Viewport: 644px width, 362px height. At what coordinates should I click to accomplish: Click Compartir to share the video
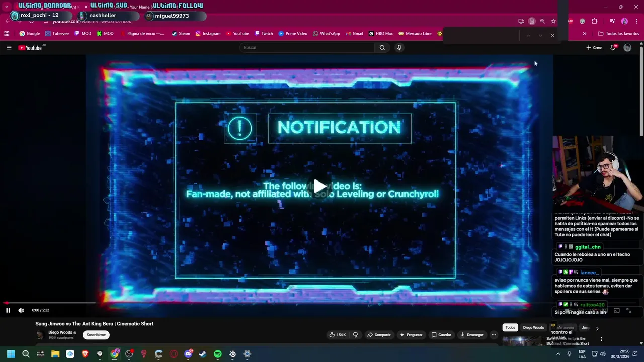(379, 335)
